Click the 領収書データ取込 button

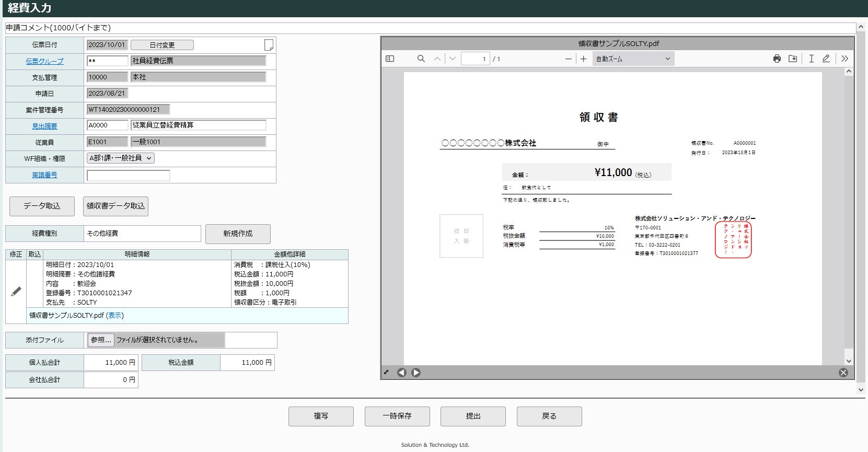point(116,206)
